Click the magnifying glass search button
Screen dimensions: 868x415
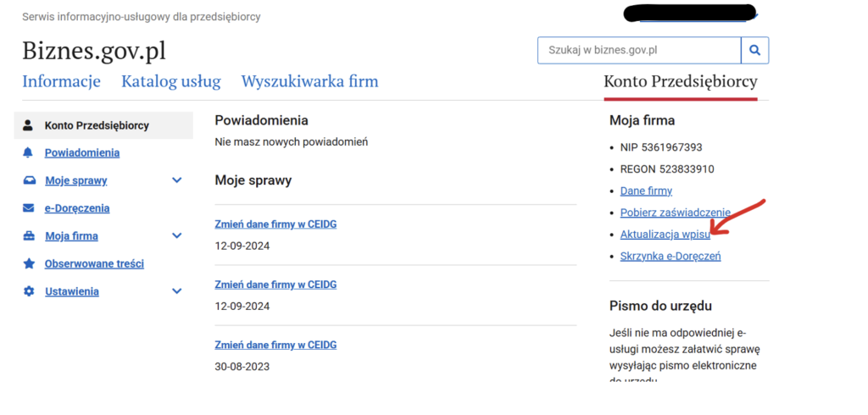click(x=754, y=51)
